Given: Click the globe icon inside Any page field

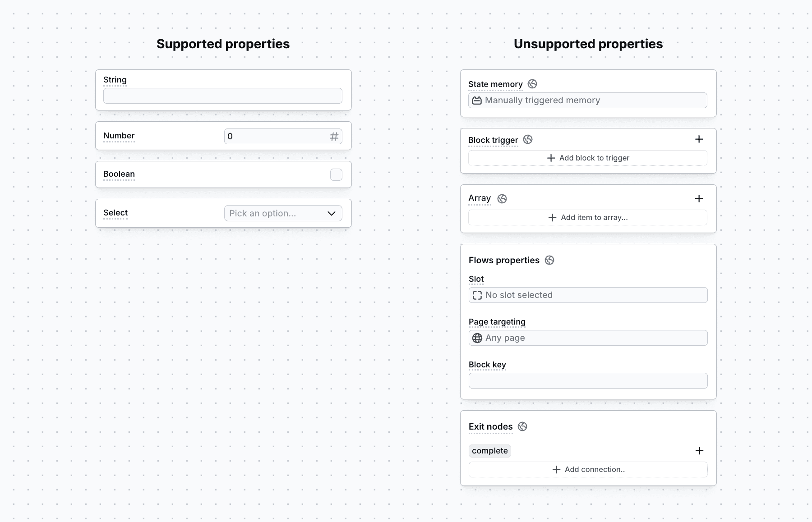Looking at the screenshot, I should (477, 338).
